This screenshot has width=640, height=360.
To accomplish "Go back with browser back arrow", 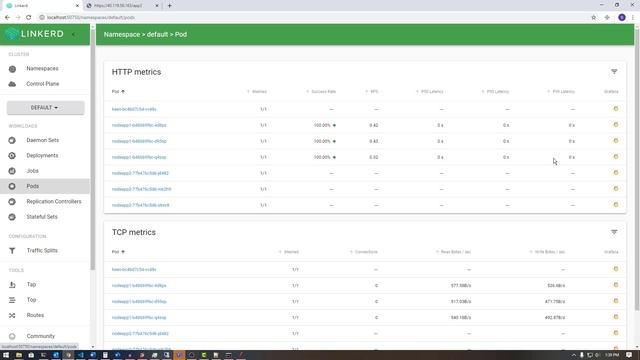I will 7,18.
